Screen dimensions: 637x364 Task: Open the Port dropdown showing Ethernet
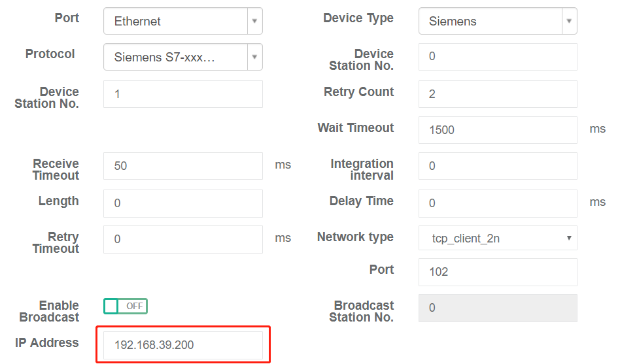(175, 21)
